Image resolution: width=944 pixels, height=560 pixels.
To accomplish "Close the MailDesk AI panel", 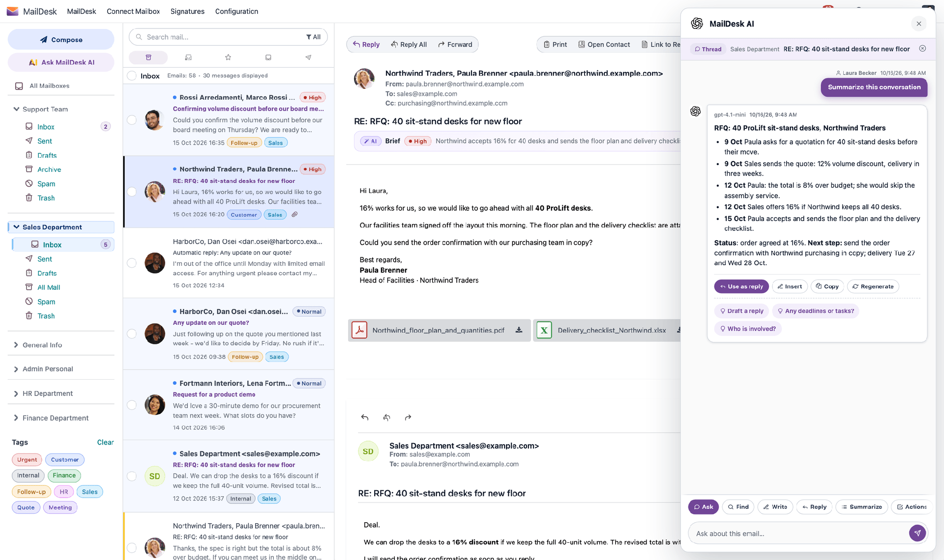I will [918, 24].
